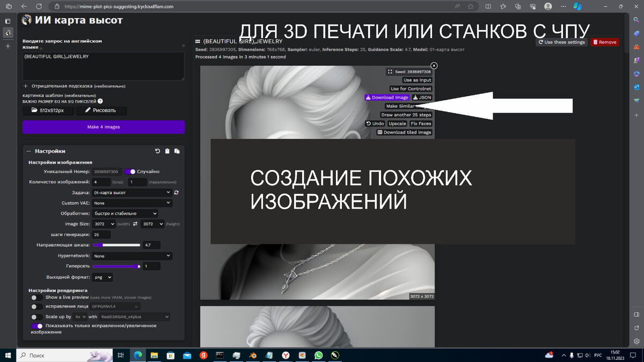Open the 4x upscale factor dropdown
This screenshot has height=362, width=644.
[x=81, y=317]
